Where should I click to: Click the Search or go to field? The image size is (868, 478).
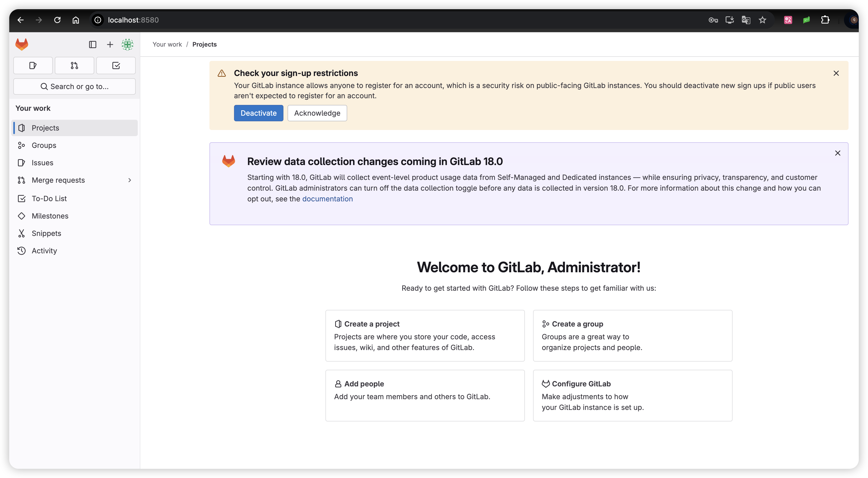tap(75, 86)
